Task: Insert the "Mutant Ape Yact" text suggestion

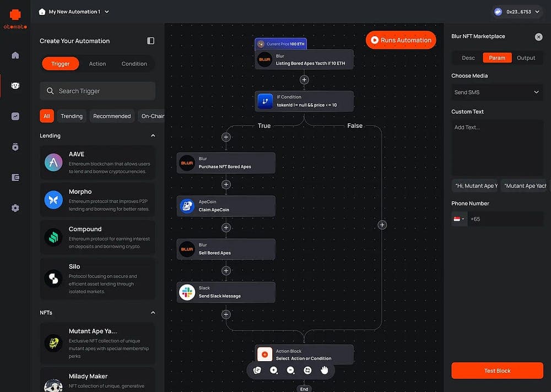Action: click(x=523, y=186)
